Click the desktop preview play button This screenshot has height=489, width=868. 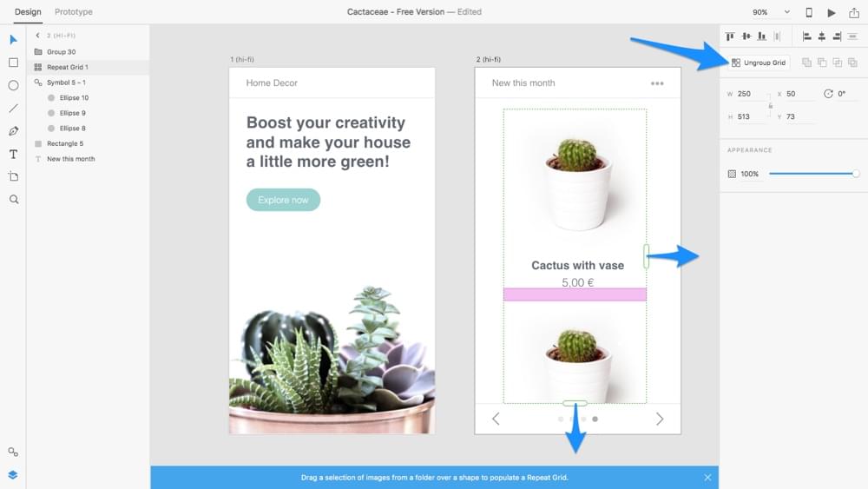[x=832, y=12]
